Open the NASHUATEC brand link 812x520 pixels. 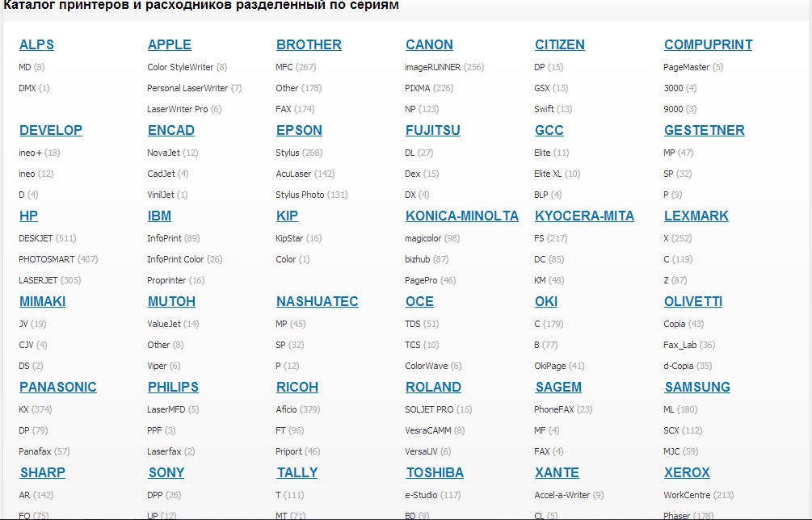coord(317,302)
